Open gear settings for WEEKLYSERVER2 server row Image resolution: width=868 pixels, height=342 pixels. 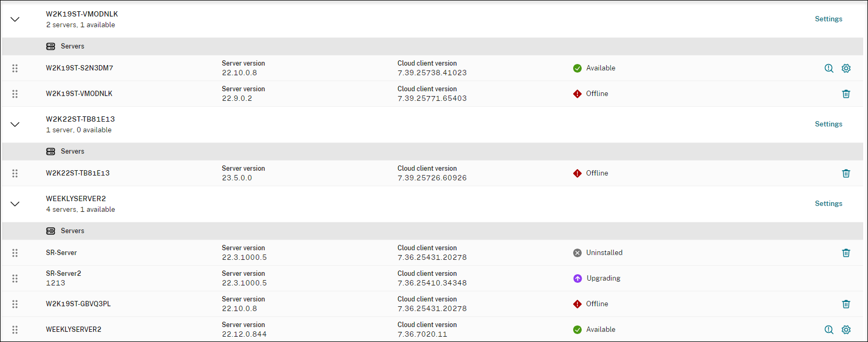click(846, 330)
